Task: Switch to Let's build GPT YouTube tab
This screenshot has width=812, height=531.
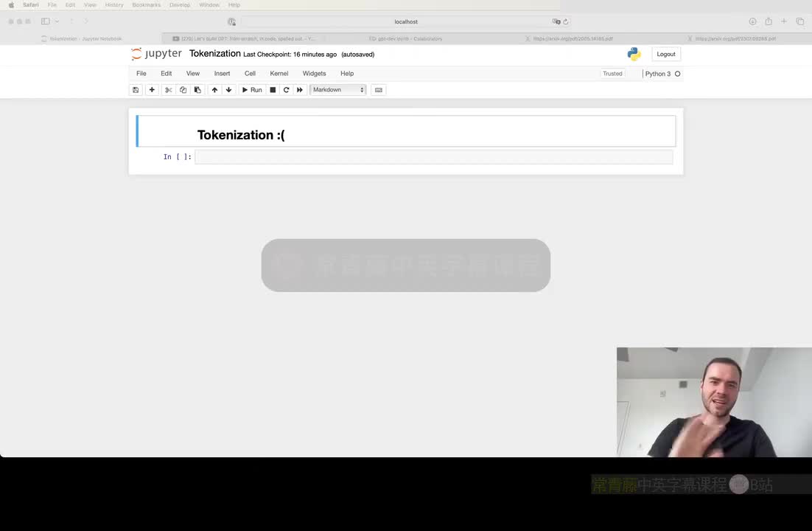Action: click(243, 39)
